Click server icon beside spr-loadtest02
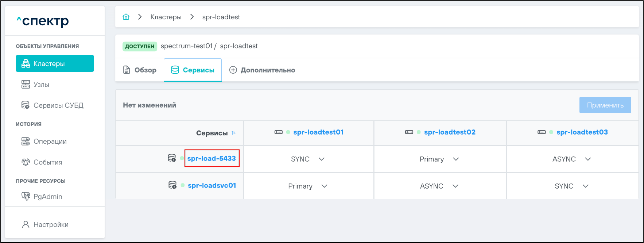The image size is (644, 243). tap(409, 132)
